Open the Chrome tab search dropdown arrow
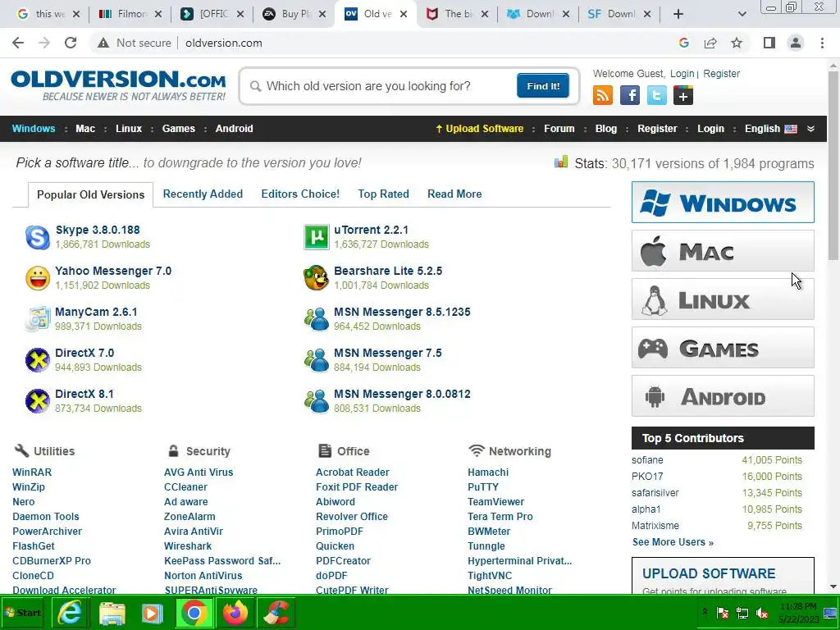840x630 pixels. (742, 14)
